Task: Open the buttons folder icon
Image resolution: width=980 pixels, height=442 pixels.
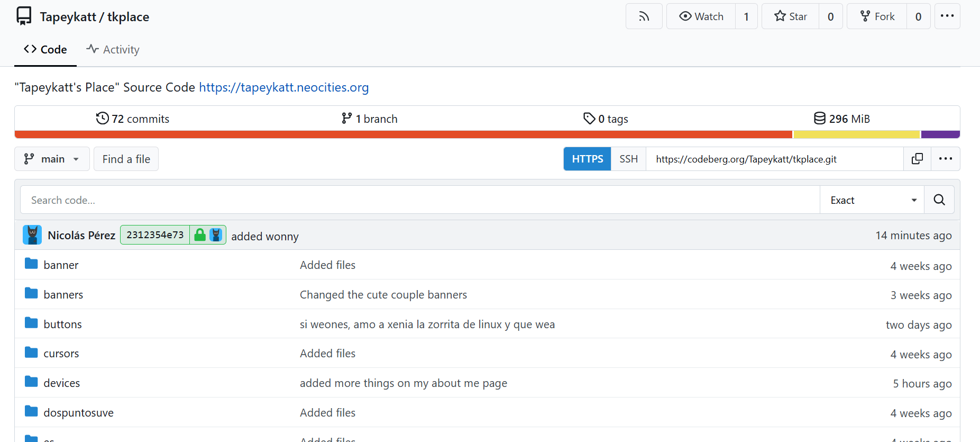Action: point(31,323)
